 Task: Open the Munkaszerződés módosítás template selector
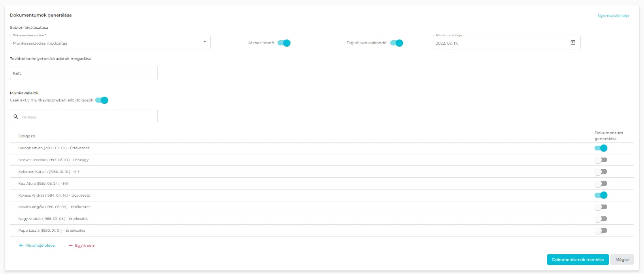[x=107, y=43]
